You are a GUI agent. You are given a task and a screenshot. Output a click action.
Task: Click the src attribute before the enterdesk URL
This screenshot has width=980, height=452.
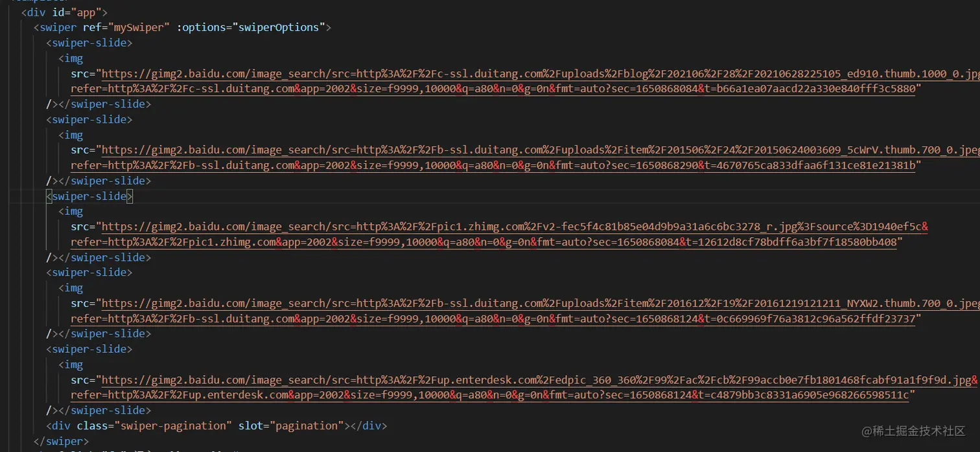click(x=80, y=379)
